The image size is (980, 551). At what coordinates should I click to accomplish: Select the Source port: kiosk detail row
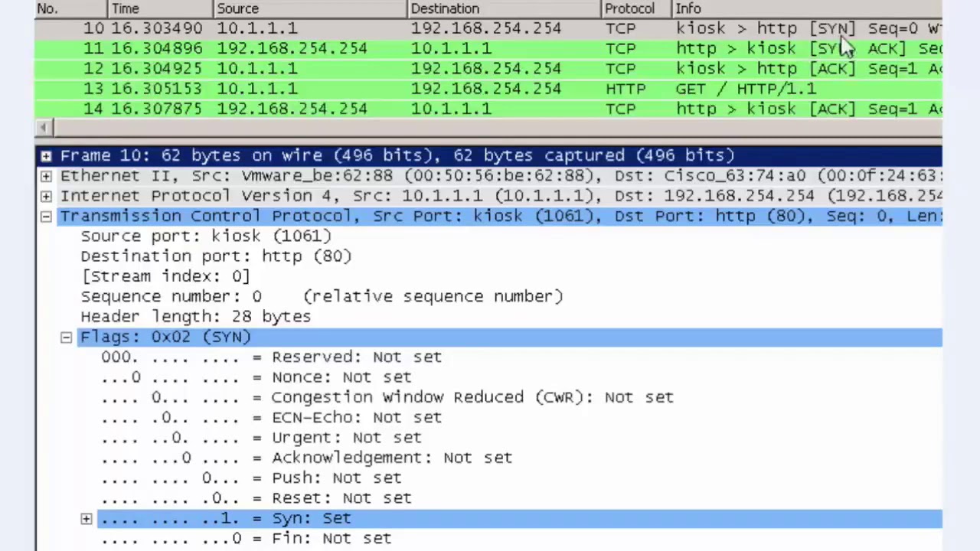[205, 236]
